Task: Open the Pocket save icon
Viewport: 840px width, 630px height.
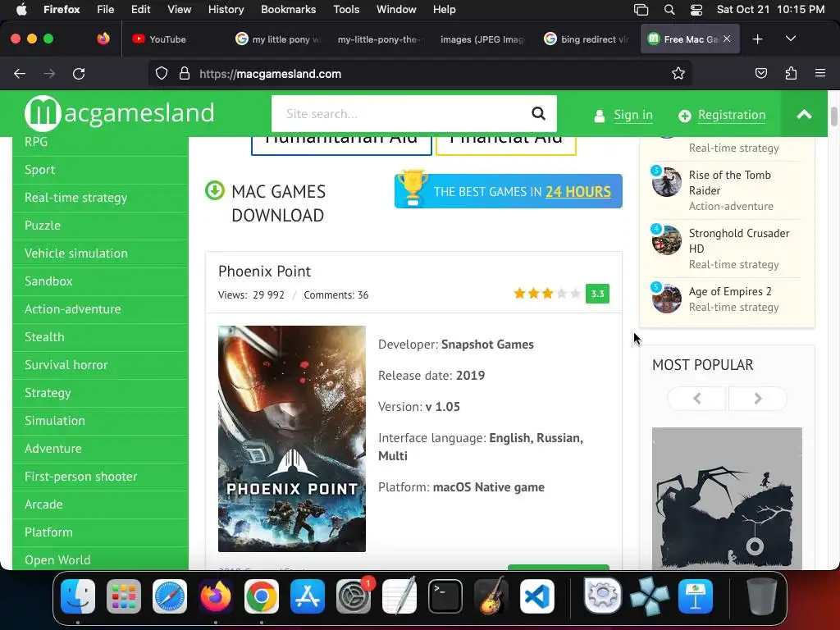Action: 760,73
